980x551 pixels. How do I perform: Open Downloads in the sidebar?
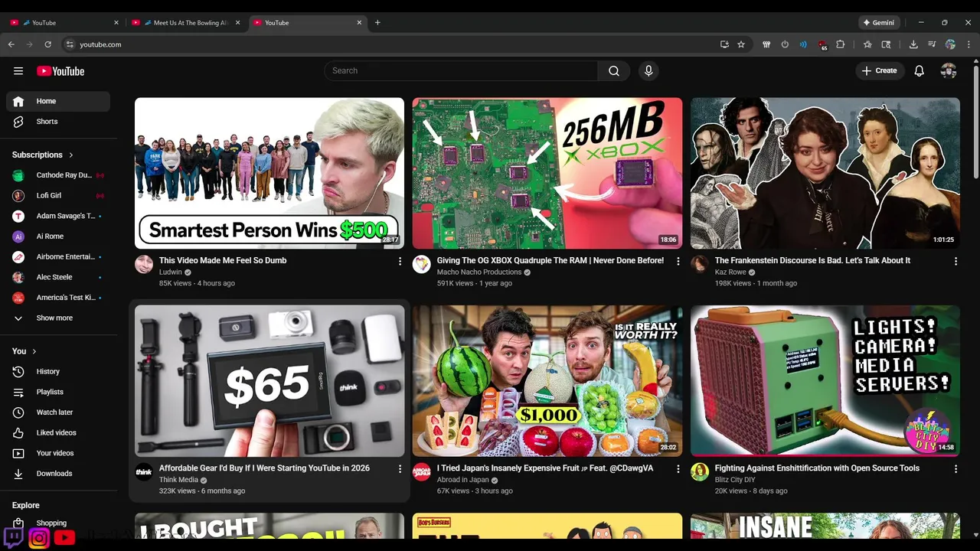(x=58, y=474)
